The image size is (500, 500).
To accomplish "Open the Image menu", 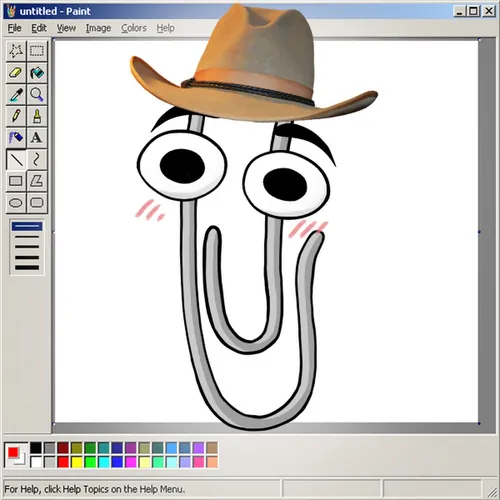I will coord(98,28).
